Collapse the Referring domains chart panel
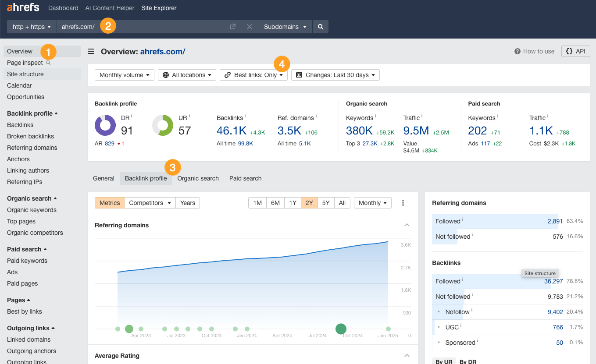596x364 pixels. 407,225
